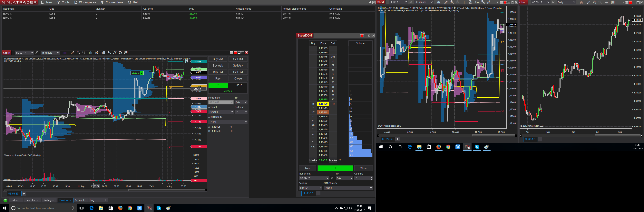Open indicators dialog in 15 Minute chart

coord(109,53)
